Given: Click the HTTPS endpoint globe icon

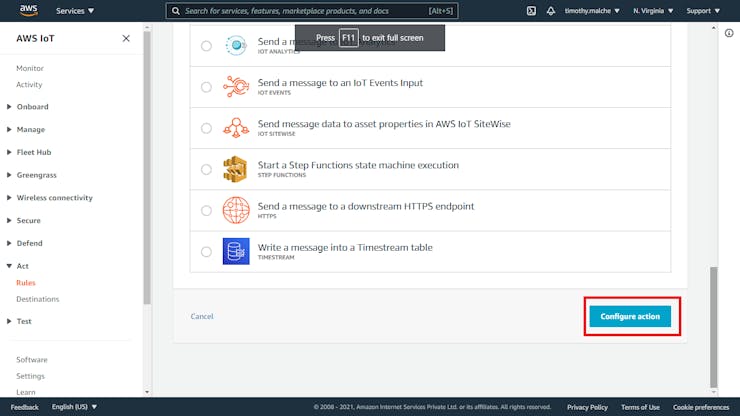Looking at the screenshot, I should 236,210.
